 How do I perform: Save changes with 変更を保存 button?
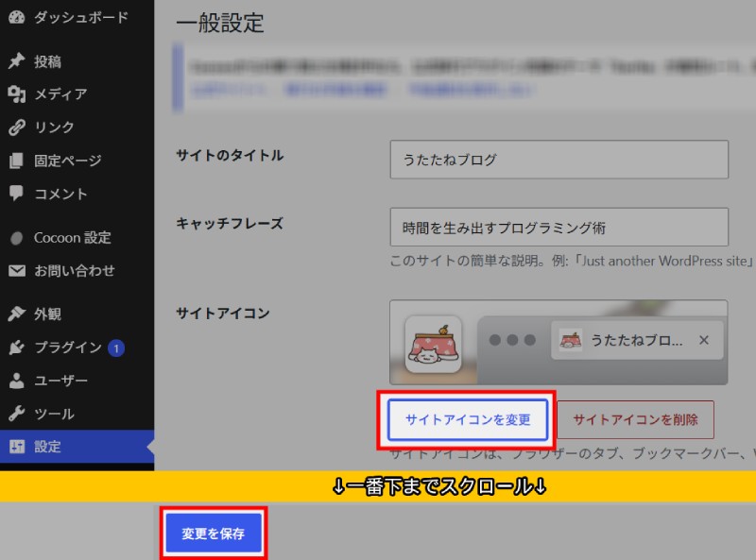[214, 533]
